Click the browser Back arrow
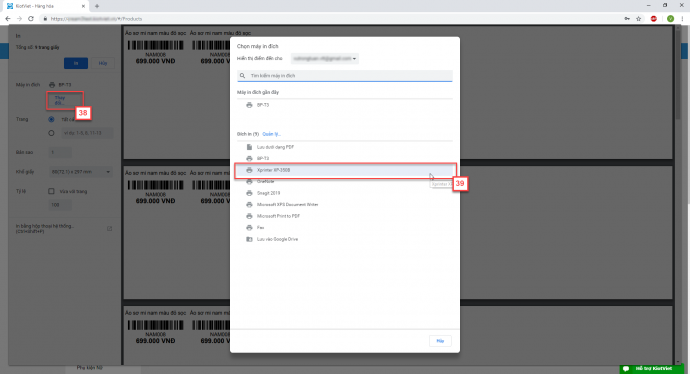The image size is (690, 374). (x=7, y=18)
